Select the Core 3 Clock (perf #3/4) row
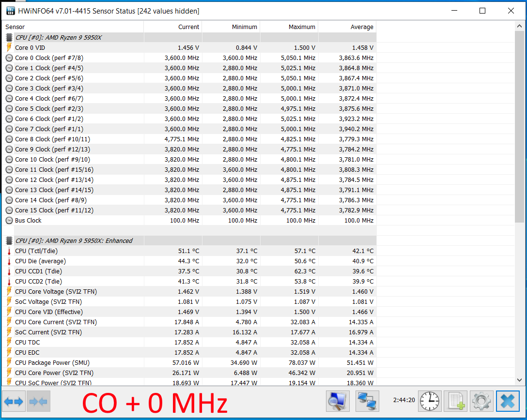Screen dimensions: 527x420 coord(189,88)
